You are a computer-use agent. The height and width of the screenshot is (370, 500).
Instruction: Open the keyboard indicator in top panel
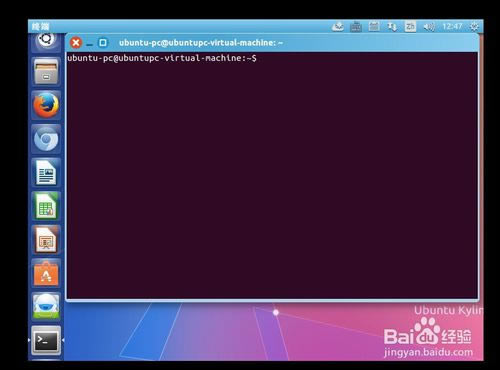click(356, 26)
